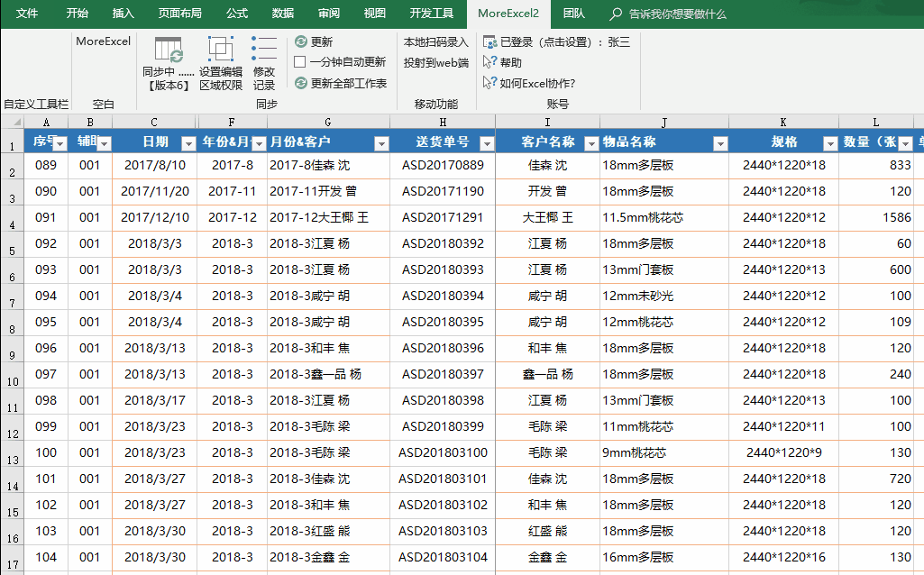Select cell 2018/3/17
The height and width of the screenshot is (575, 924).
[155, 401]
